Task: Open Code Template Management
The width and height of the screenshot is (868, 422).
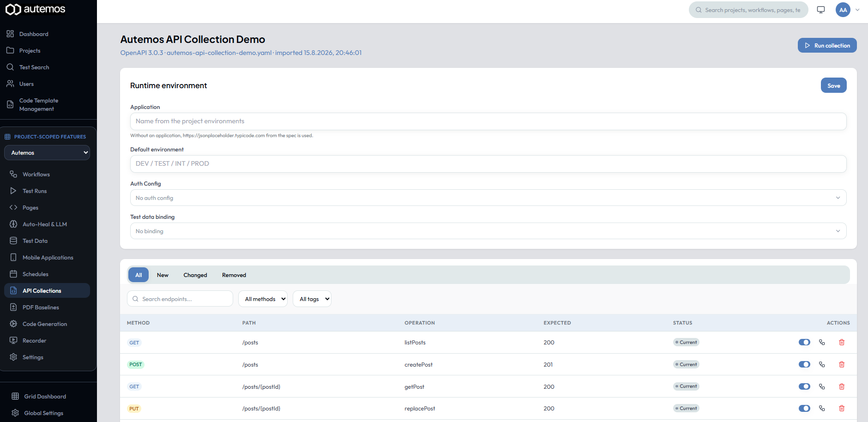Action: click(39, 105)
